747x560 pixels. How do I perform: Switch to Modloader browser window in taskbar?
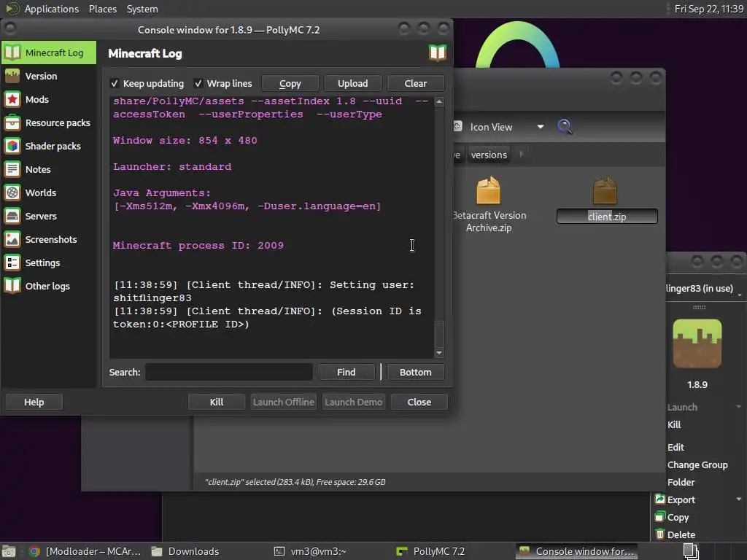(86, 551)
